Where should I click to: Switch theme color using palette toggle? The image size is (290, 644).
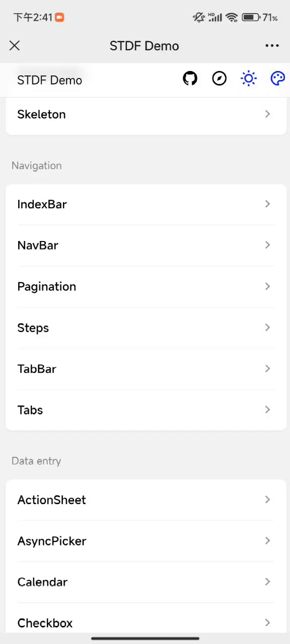coord(277,78)
